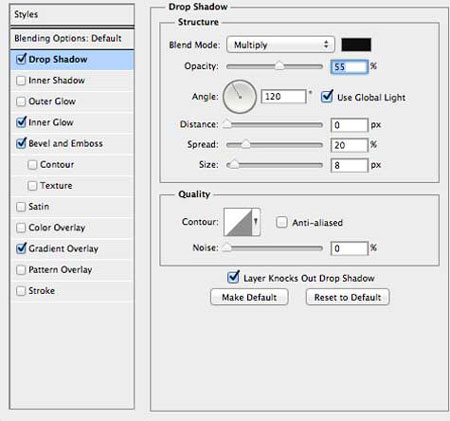Select the Satin style row

[72, 207]
